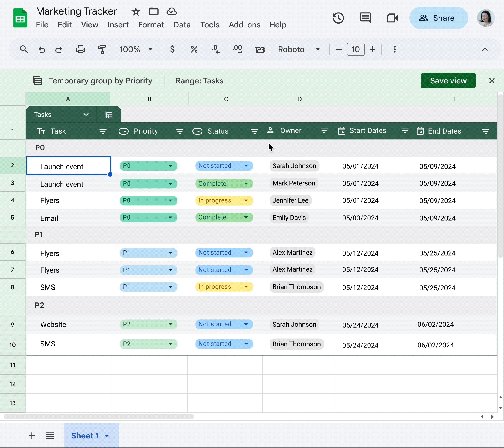The image size is (504, 448).
Task: Open the Status column filter menu
Action: click(254, 131)
